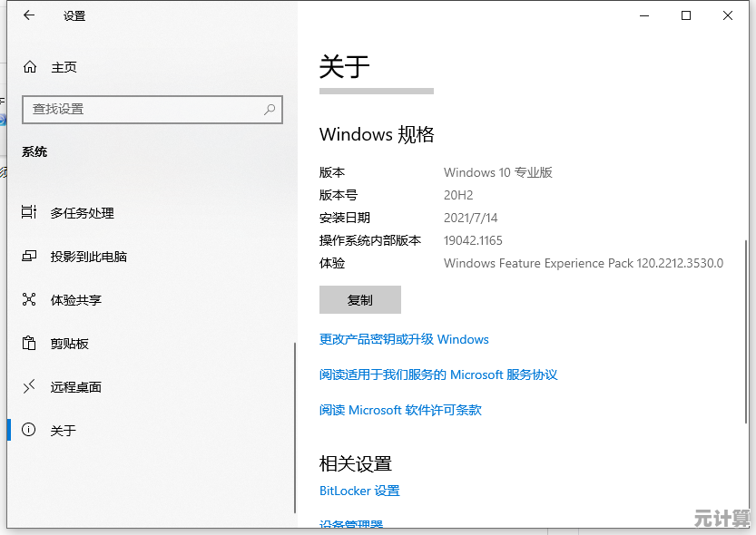
Task: Click the 关于 about info icon
Action: (29, 431)
